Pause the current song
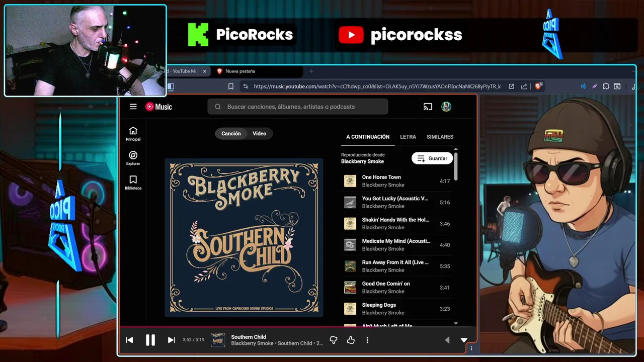 pyautogui.click(x=150, y=340)
